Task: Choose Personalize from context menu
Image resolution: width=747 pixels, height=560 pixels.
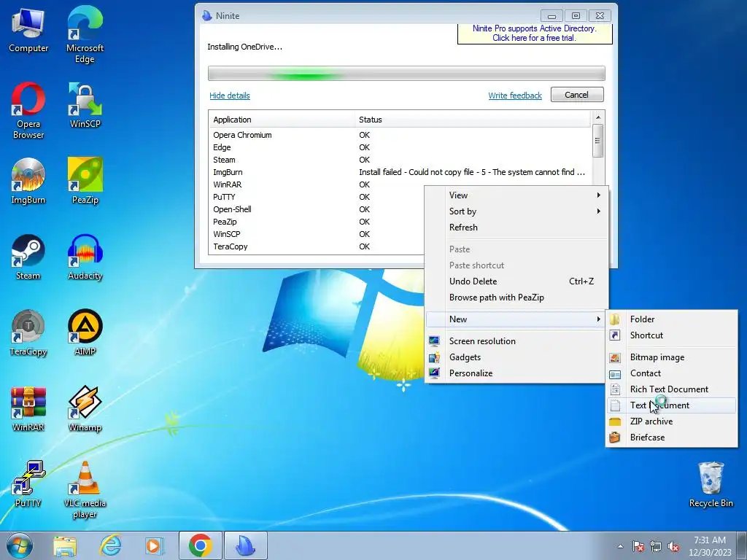Action: click(x=516, y=373)
